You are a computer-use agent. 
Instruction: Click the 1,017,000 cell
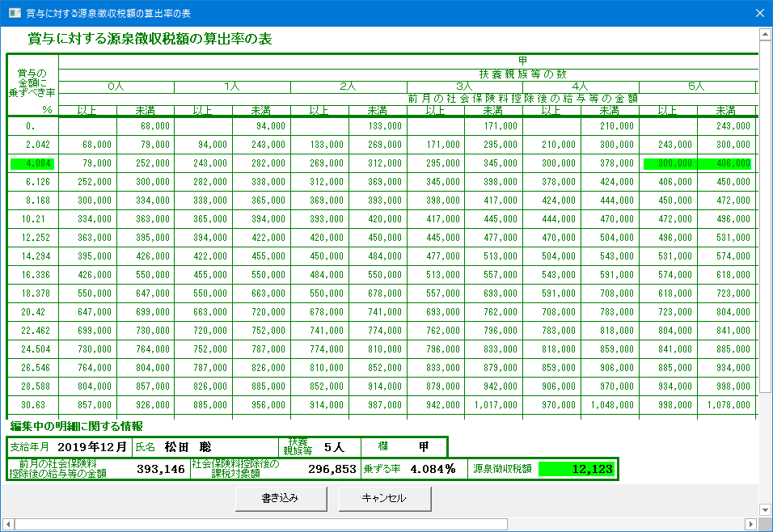pyautogui.click(x=496, y=405)
